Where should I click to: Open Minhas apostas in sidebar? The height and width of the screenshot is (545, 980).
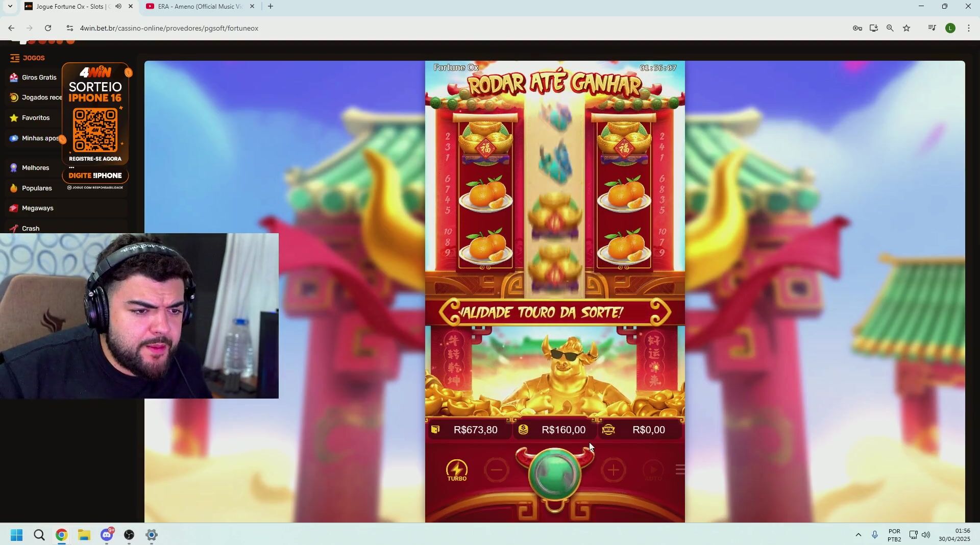click(34, 138)
